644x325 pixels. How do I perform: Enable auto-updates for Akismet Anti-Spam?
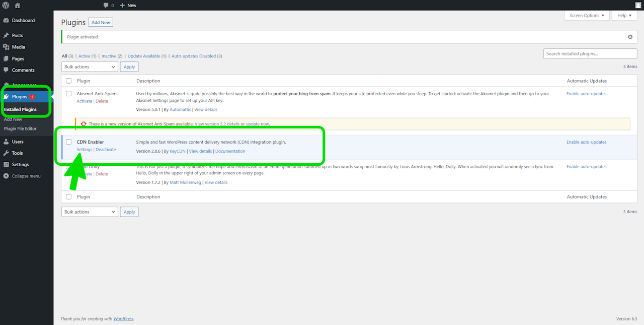tap(586, 94)
